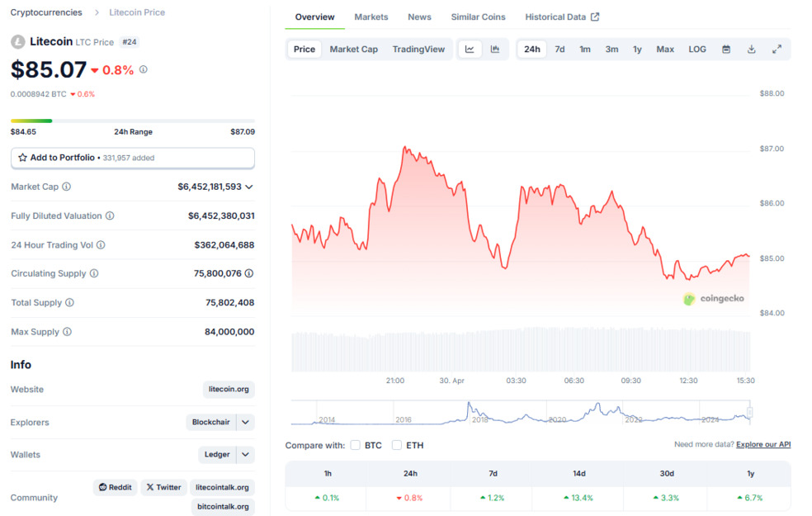Download chart data icon
The height and width of the screenshot is (516, 812).
pos(752,50)
